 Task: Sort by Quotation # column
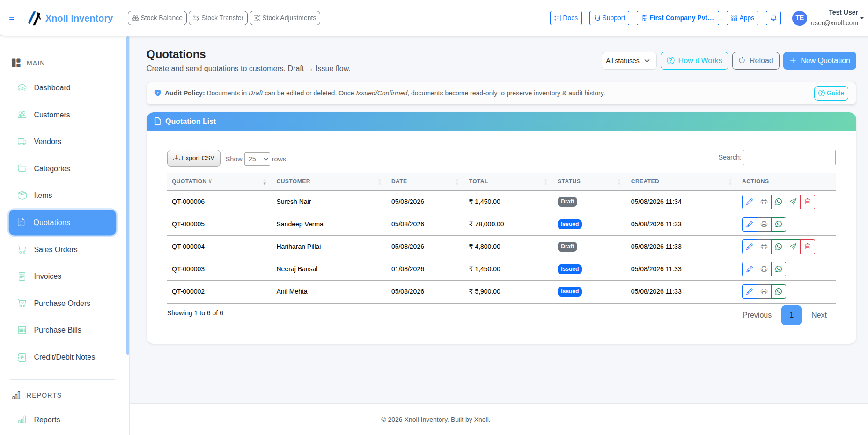[x=219, y=181]
